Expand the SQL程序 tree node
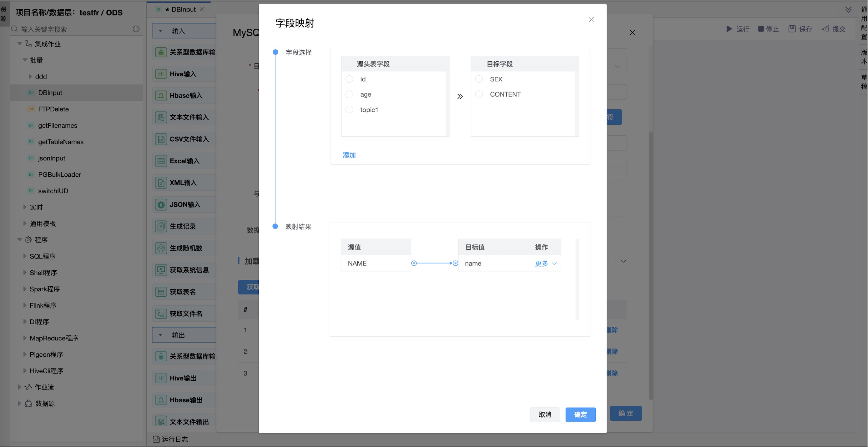The height and width of the screenshot is (447, 868). (x=25, y=256)
